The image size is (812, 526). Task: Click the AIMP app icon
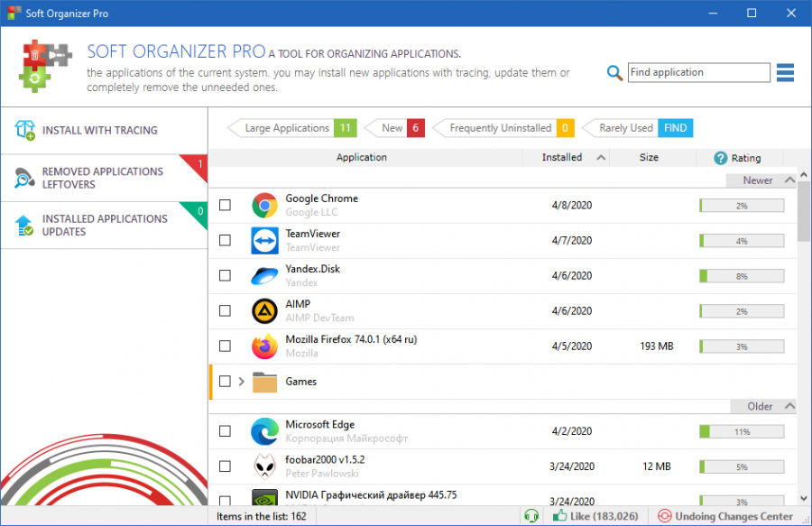click(264, 310)
